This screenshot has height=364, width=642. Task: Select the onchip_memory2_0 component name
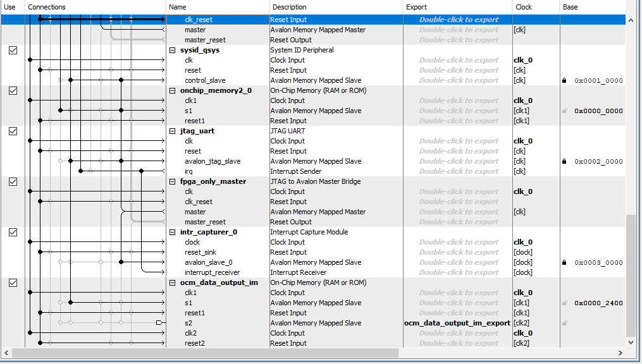(216, 90)
